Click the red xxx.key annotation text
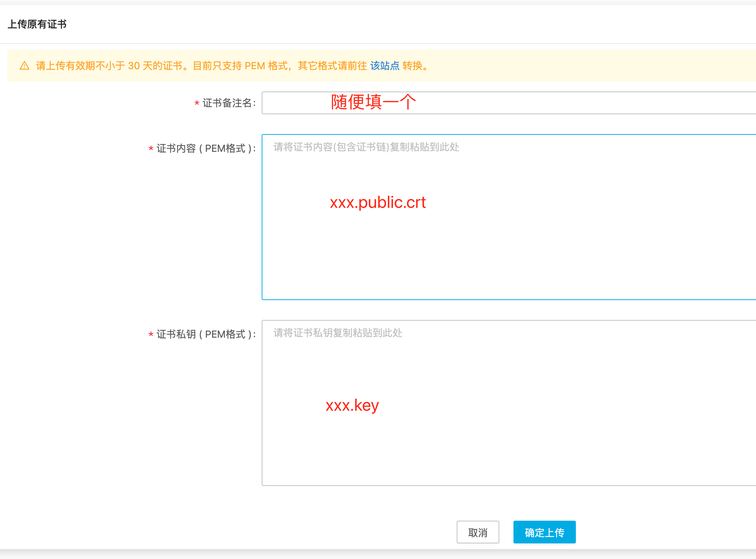Image resolution: width=756 pixels, height=559 pixels. click(352, 405)
